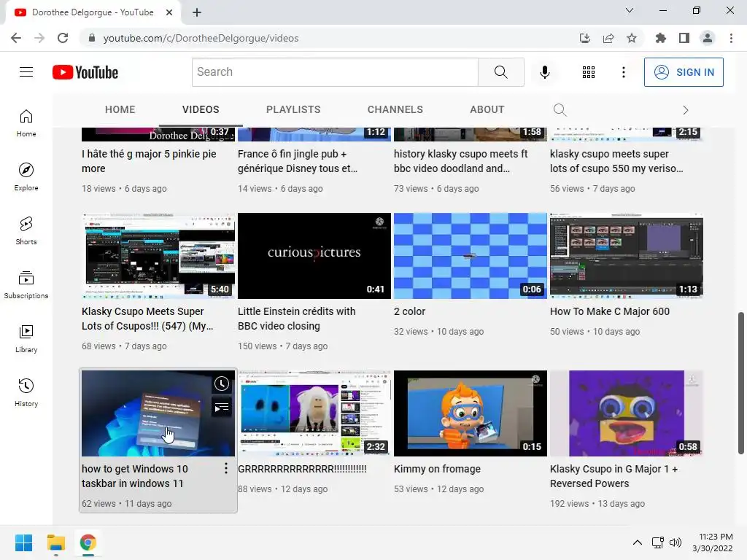747x560 pixels.
Task: Click Chrome icon in taskbar
Action: 88,542
